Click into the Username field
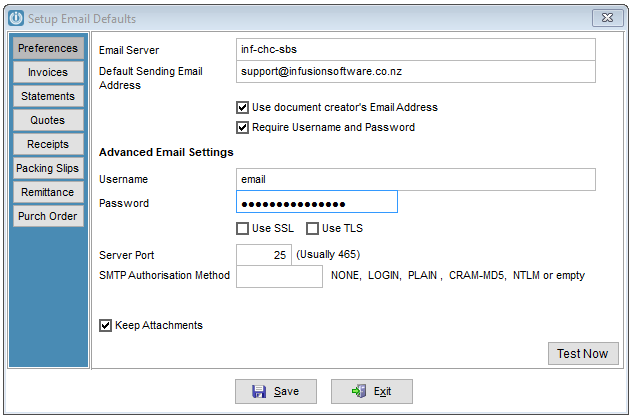The width and height of the screenshot is (634, 418). (416, 179)
